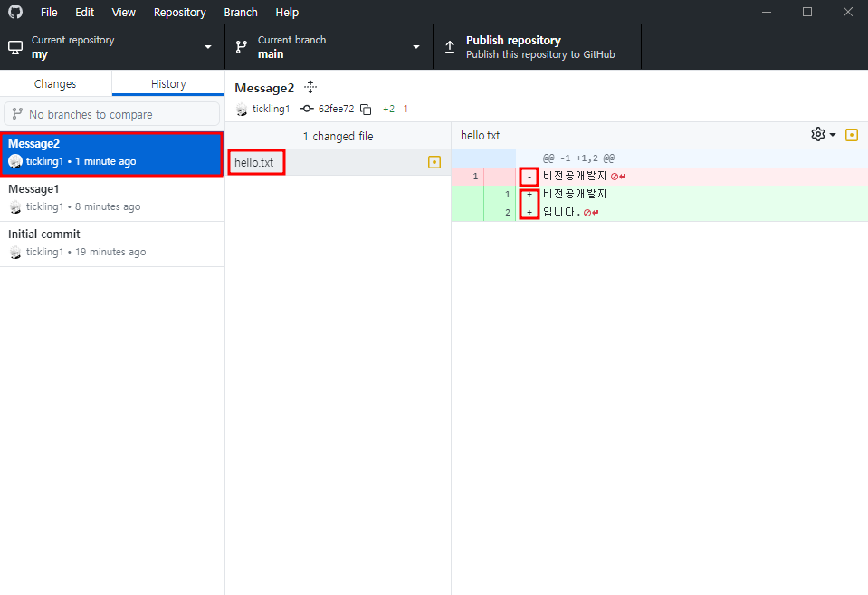Image resolution: width=868 pixels, height=595 pixels.
Task: Click the '1 changed file' header
Action: point(338,136)
